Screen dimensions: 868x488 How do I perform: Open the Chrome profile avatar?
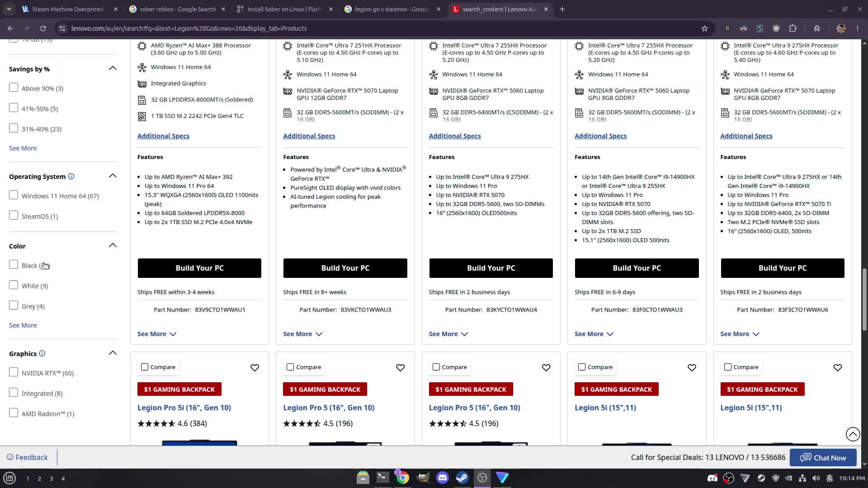point(841,28)
